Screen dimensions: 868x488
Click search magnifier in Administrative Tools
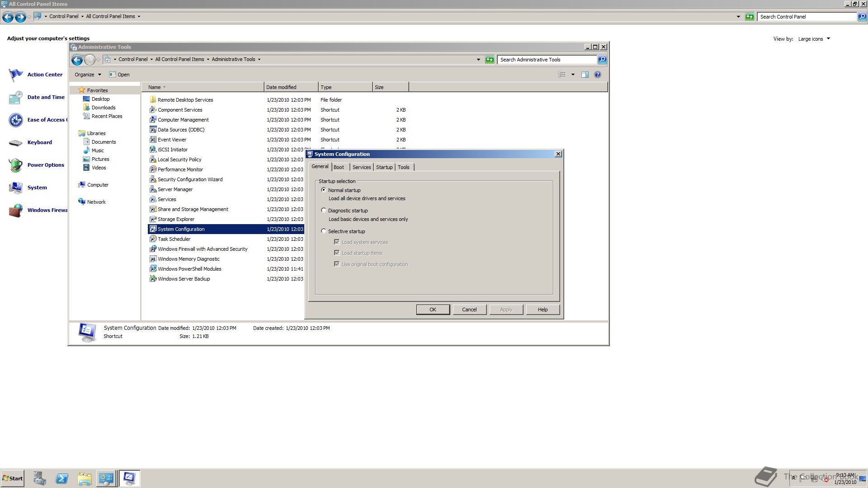(x=602, y=60)
